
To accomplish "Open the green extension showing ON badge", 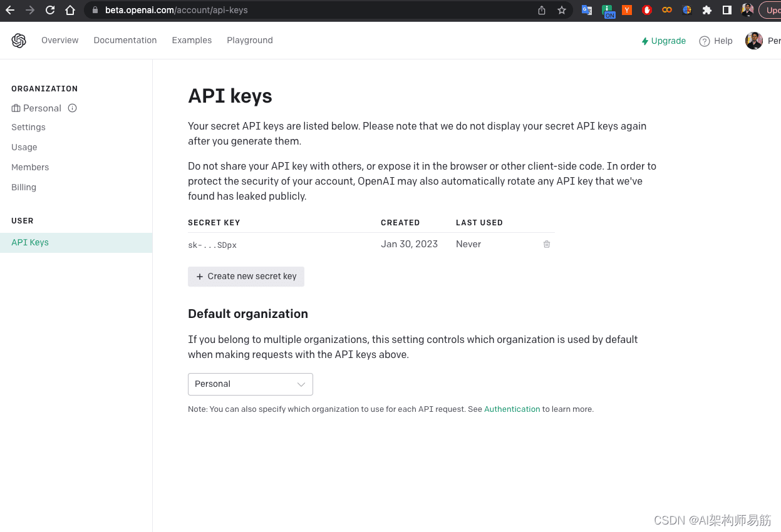I will [x=608, y=11].
